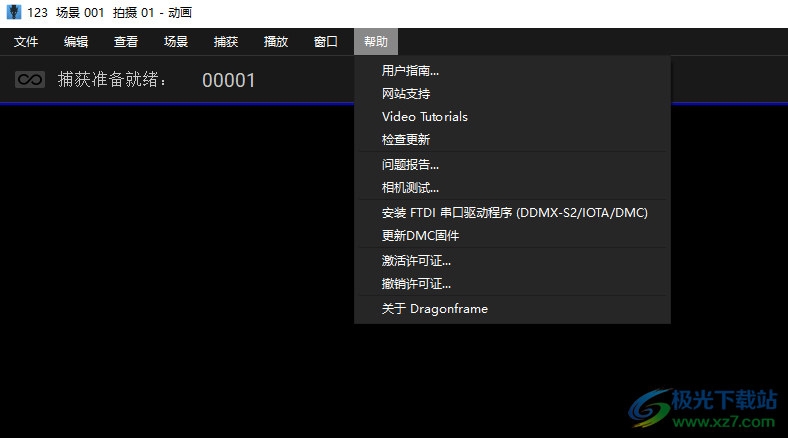Click the frame counter 00001

point(229,80)
